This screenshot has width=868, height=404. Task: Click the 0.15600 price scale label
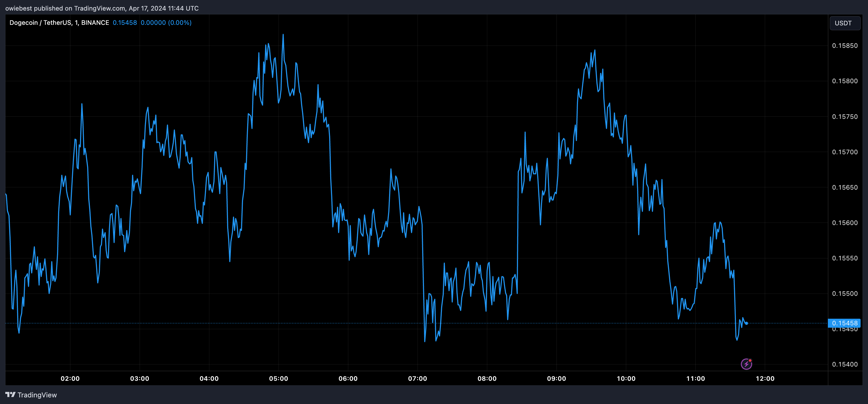(845, 223)
